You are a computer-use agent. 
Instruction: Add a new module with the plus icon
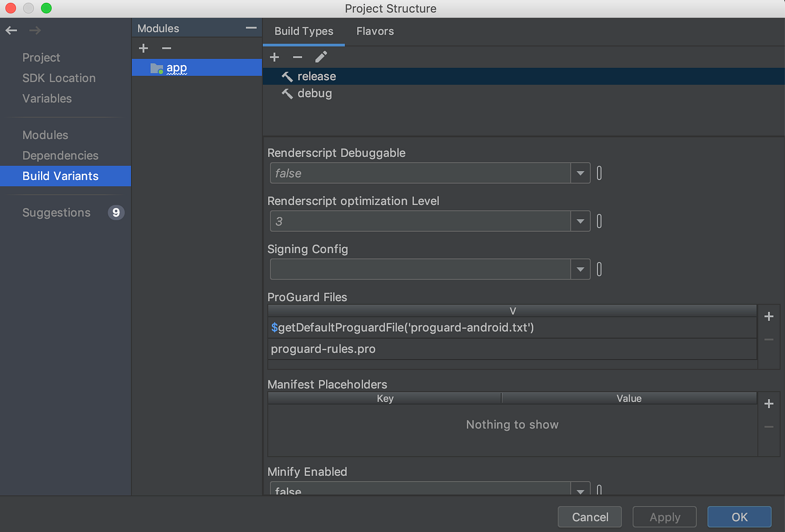click(x=143, y=48)
